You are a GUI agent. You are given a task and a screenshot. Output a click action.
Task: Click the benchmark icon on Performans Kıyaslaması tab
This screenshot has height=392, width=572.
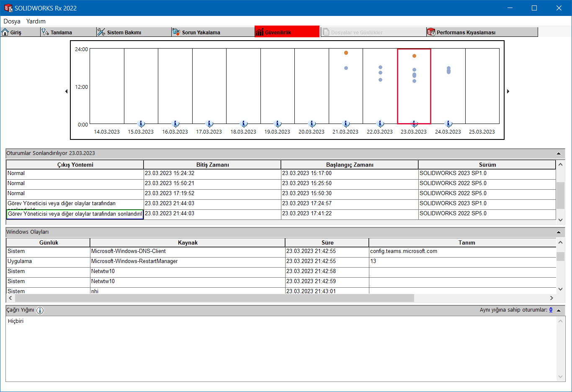point(431,32)
